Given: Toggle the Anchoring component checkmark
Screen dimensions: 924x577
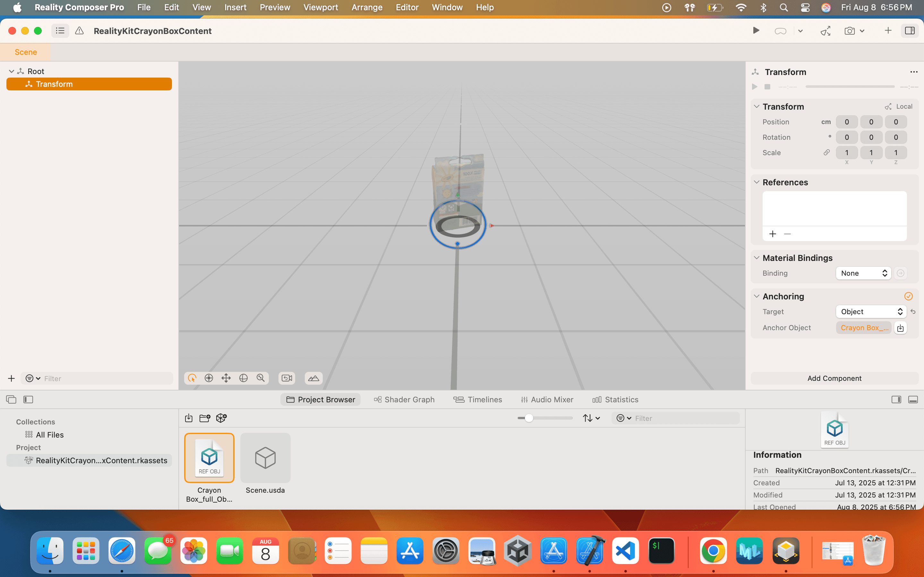Looking at the screenshot, I should [x=908, y=296].
